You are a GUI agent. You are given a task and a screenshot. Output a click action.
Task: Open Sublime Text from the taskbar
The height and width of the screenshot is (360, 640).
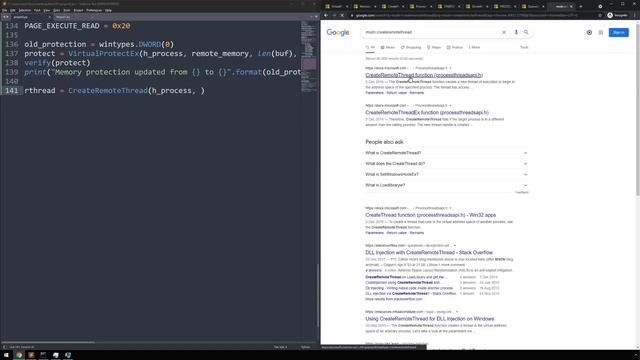click(x=31, y=355)
